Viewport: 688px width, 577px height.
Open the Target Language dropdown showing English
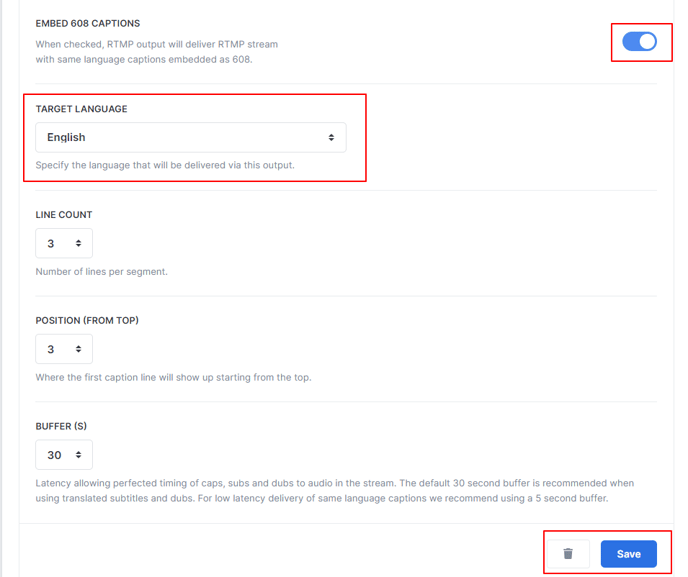click(191, 137)
